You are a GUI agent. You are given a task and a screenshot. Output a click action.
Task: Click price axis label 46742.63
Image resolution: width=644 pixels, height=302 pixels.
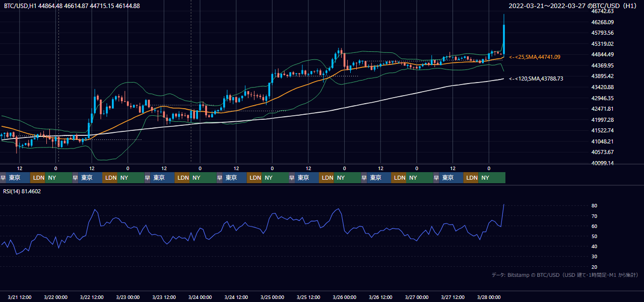click(x=602, y=11)
